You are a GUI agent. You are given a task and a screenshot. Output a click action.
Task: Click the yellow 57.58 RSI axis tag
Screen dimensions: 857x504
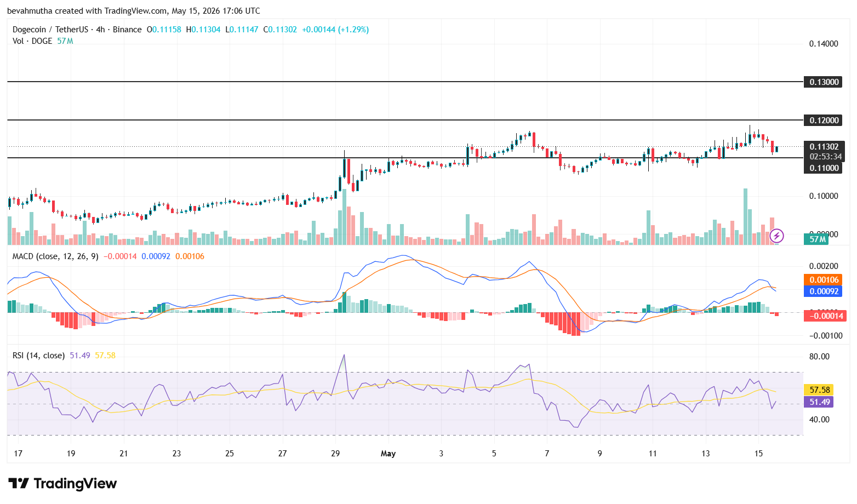coord(819,390)
